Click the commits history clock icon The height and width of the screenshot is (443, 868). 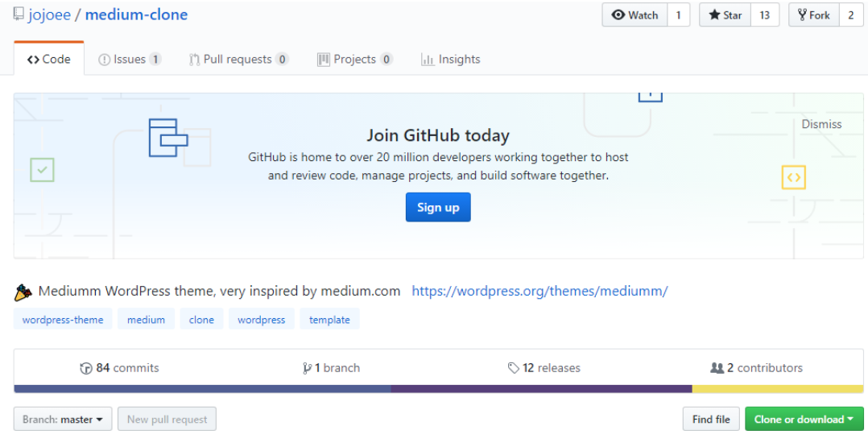pyautogui.click(x=86, y=368)
